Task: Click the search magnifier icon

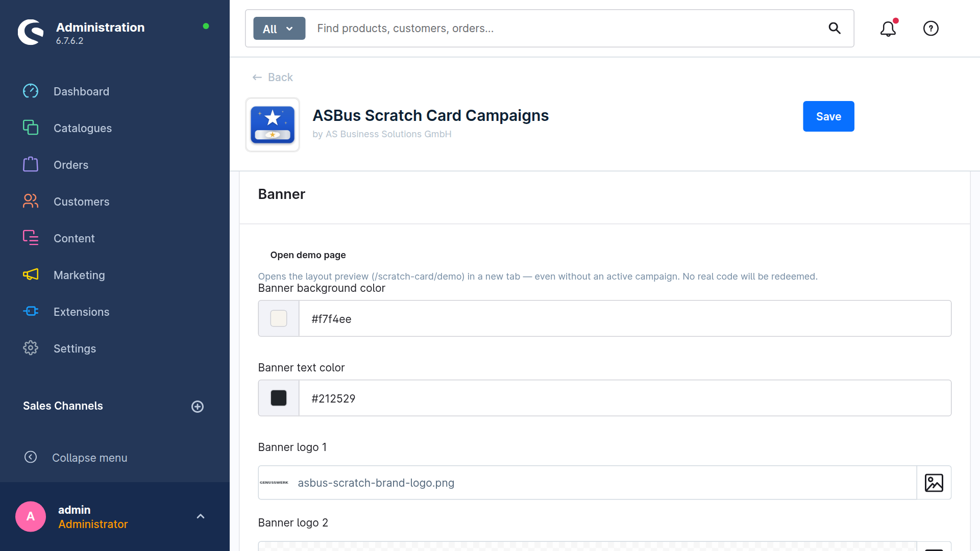Action: click(x=835, y=28)
